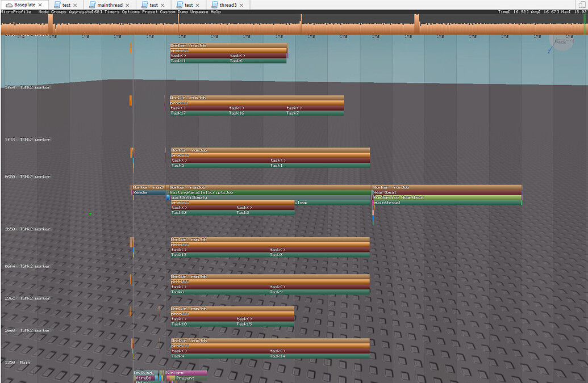The height and width of the screenshot is (383, 588).
Task: Click the RunService Heartbeat bar
Action: 447,197
